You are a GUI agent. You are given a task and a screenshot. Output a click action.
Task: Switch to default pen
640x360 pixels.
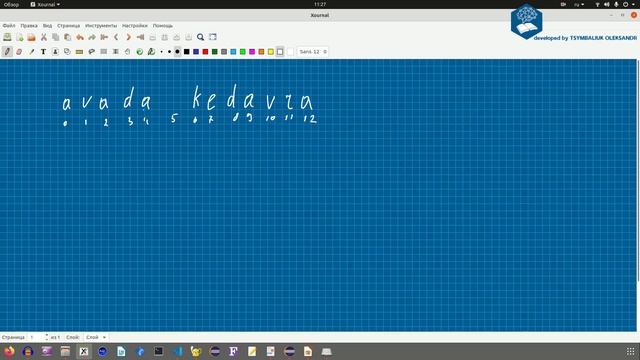point(151,52)
